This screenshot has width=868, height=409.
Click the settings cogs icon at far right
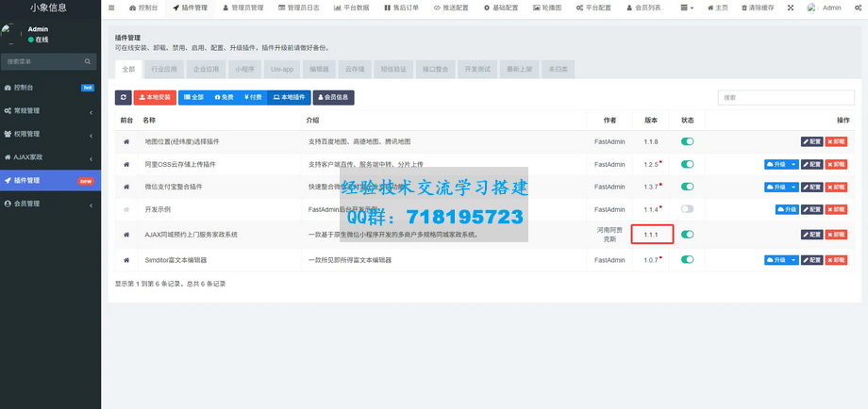858,8
